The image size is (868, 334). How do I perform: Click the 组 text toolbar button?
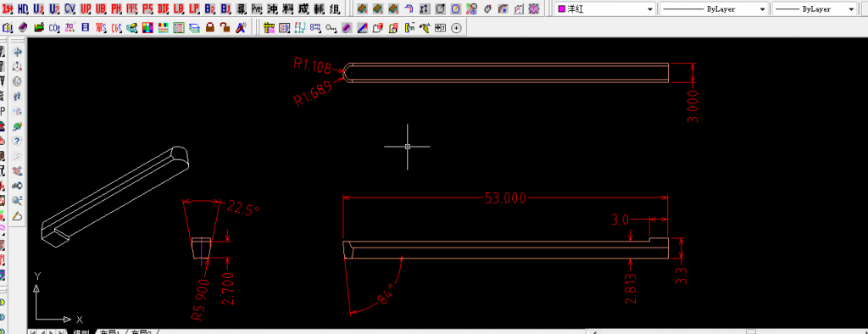coord(335,8)
